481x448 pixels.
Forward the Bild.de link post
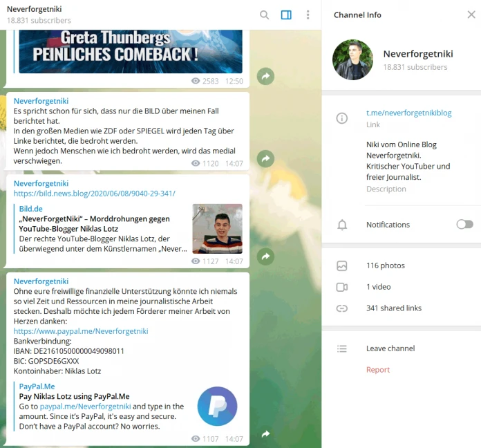tap(265, 256)
